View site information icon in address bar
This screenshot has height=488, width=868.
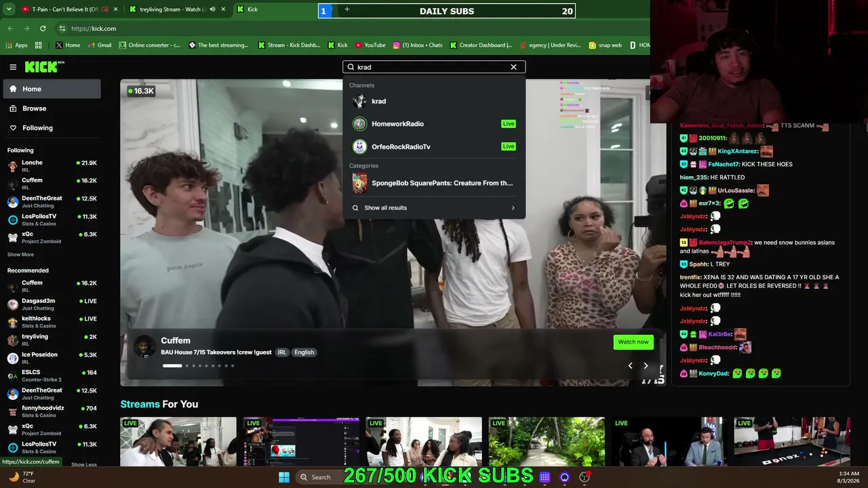62,28
